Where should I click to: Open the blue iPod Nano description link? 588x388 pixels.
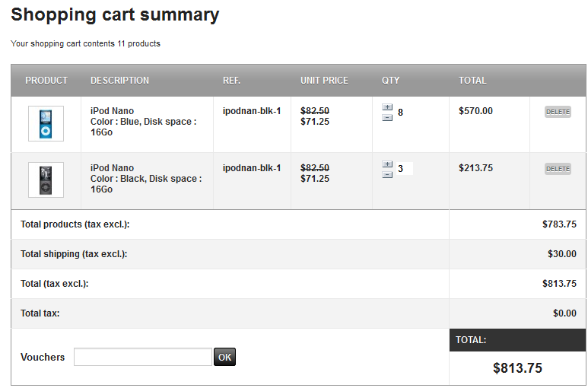[x=112, y=111]
